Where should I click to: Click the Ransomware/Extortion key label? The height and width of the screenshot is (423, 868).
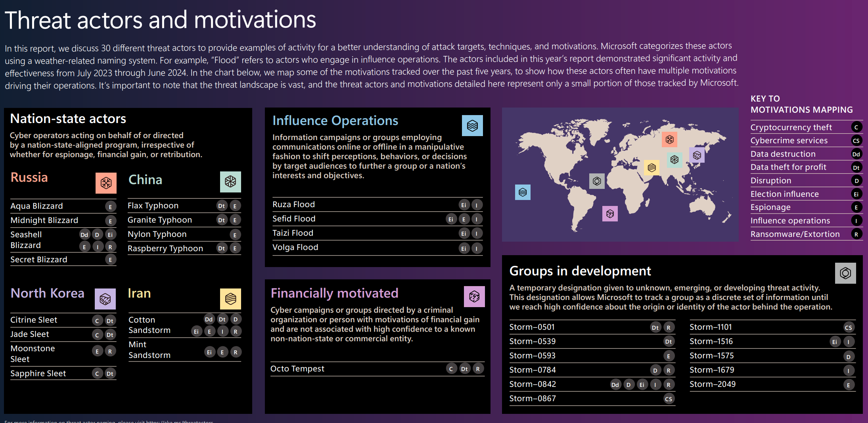pyautogui.click(x=795, y=234)
